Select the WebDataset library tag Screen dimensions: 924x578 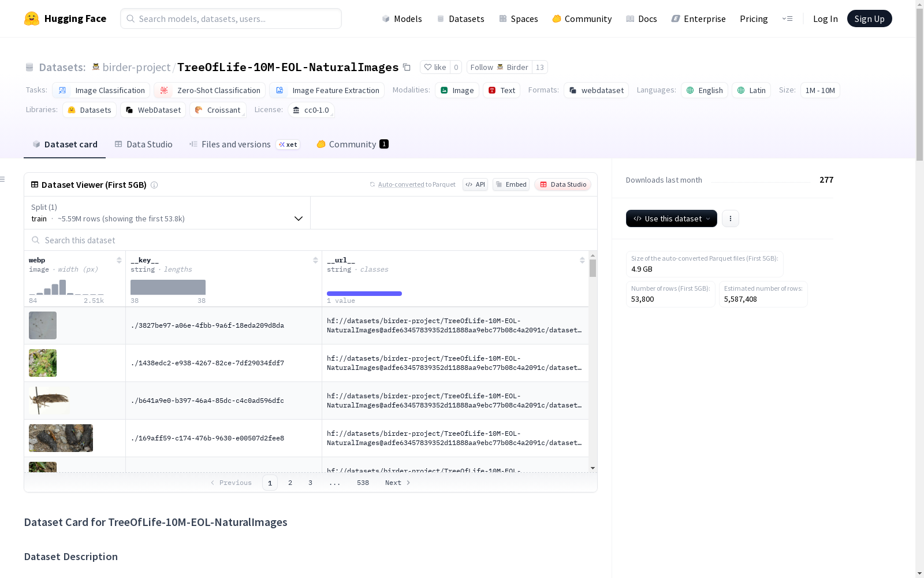click(x=153, y=110)
